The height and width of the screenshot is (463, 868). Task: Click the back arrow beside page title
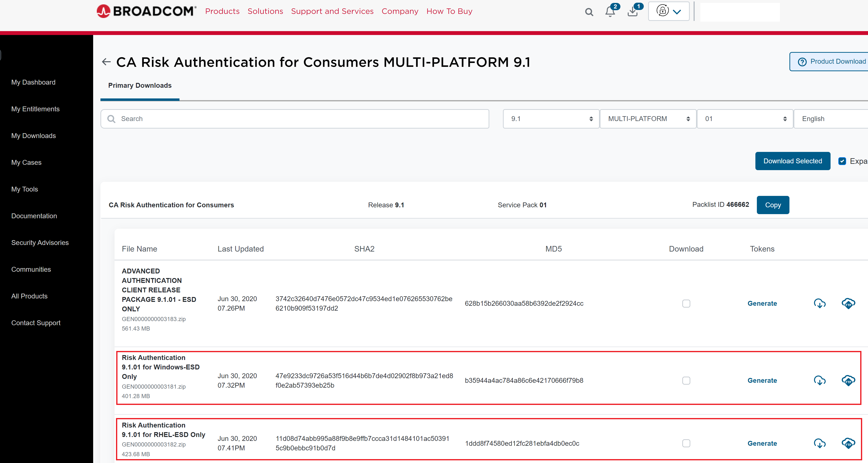106,62
